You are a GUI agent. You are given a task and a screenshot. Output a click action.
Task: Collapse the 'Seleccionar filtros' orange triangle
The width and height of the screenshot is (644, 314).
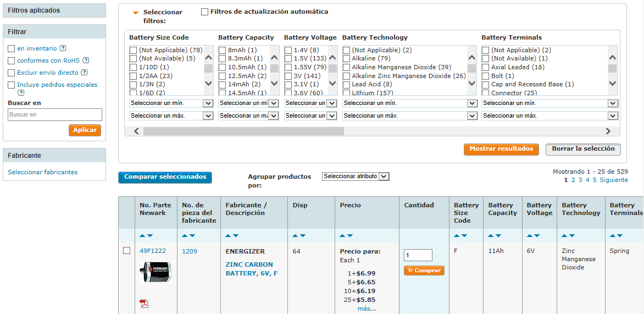pyautogui.click(x=136, y=12)
